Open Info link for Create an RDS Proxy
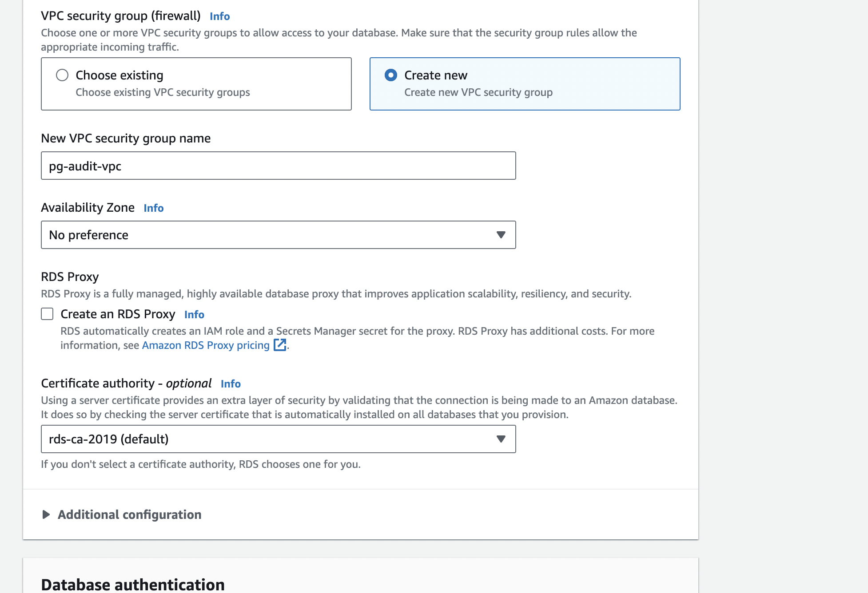 (194, 315)
